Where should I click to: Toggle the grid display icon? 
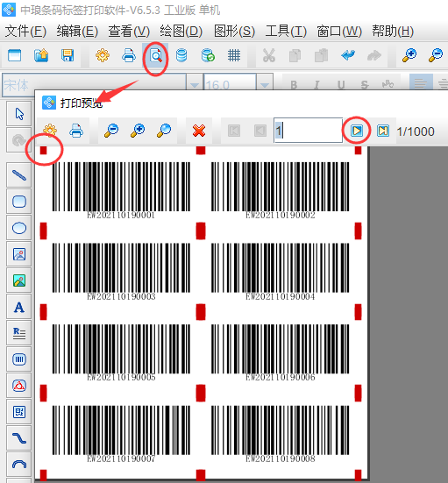click(x=234, y=56)
